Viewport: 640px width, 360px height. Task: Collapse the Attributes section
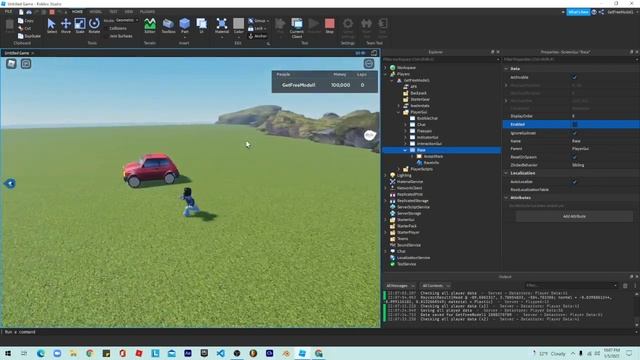point(507,198)
